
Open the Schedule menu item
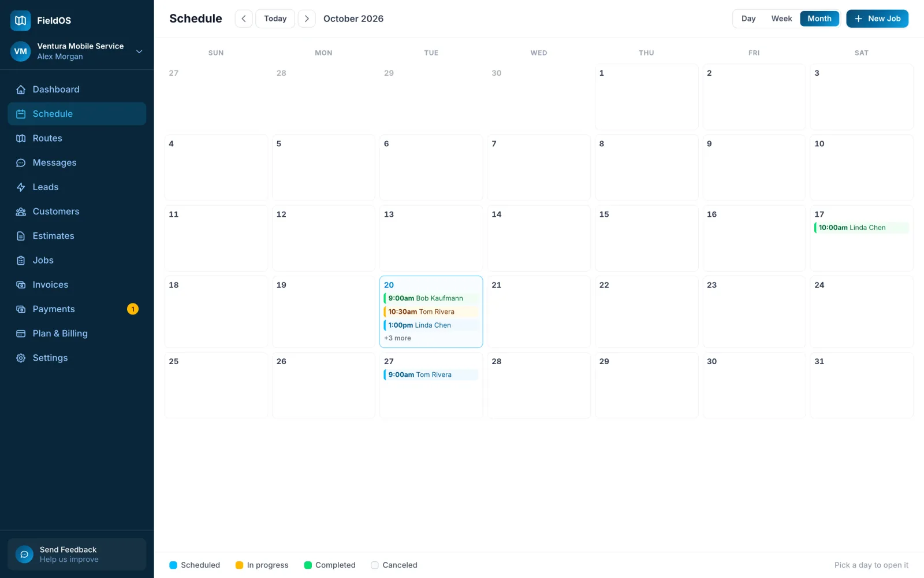tap(77, 114)
